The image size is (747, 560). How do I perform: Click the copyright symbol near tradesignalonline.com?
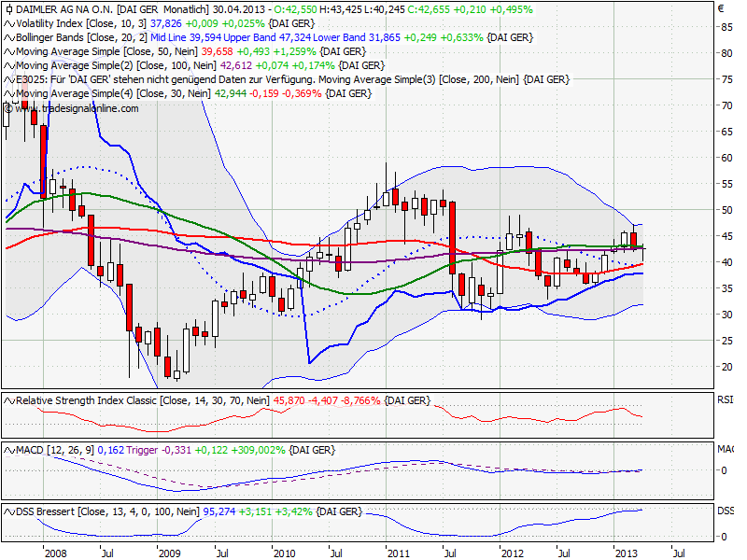(x=9, y=108)
